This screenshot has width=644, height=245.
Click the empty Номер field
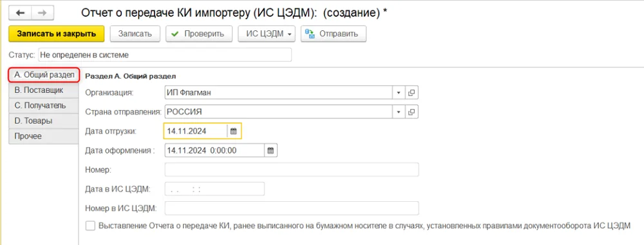292,170
